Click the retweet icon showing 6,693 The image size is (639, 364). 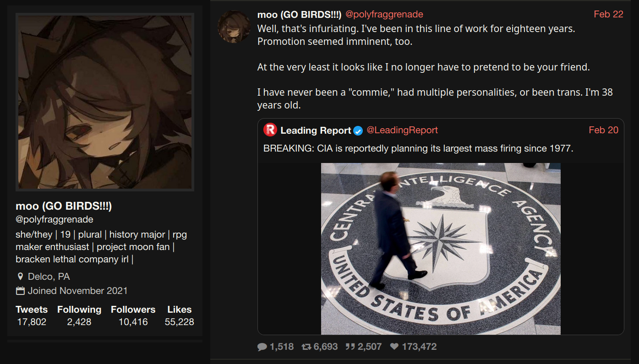point(306,347)
